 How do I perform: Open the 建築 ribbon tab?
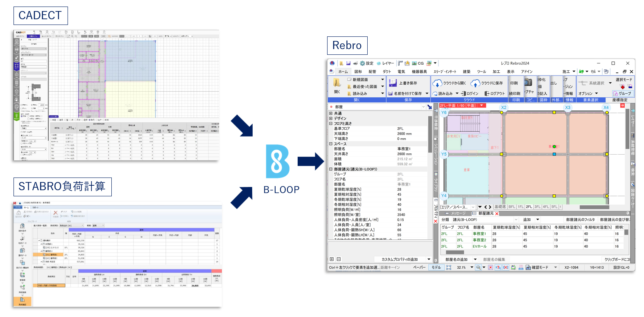pyautogui.click(x=467, y=72)
